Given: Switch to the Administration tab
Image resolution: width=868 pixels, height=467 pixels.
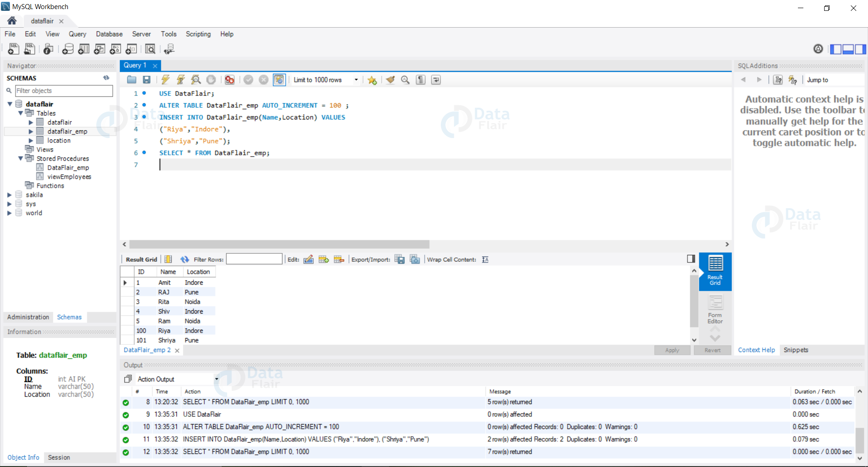Looking at the screenshot, I should 28,317.
